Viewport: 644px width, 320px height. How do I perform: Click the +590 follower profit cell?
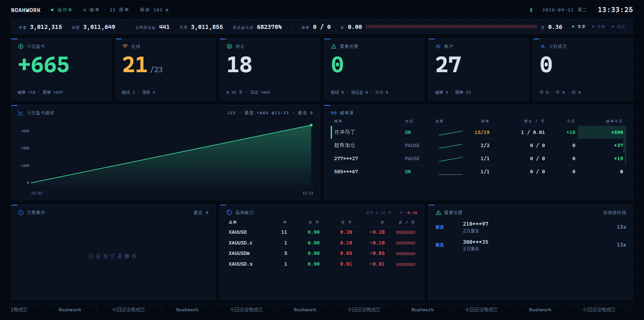click(602, 132)
